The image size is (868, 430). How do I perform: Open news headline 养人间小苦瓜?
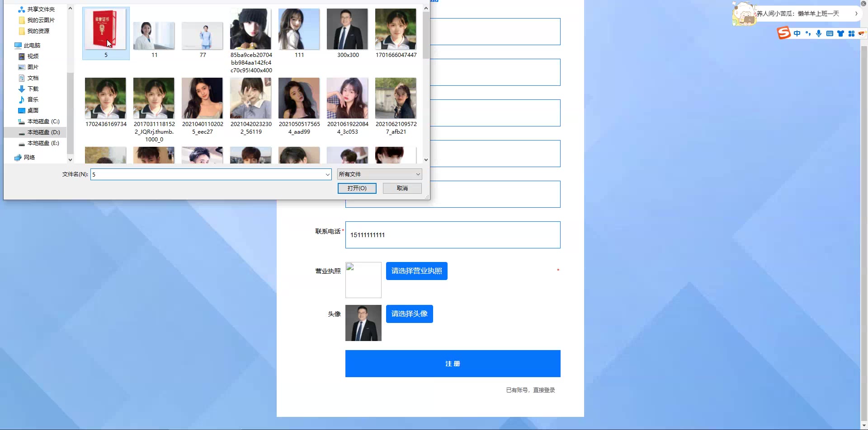[798, 14]
